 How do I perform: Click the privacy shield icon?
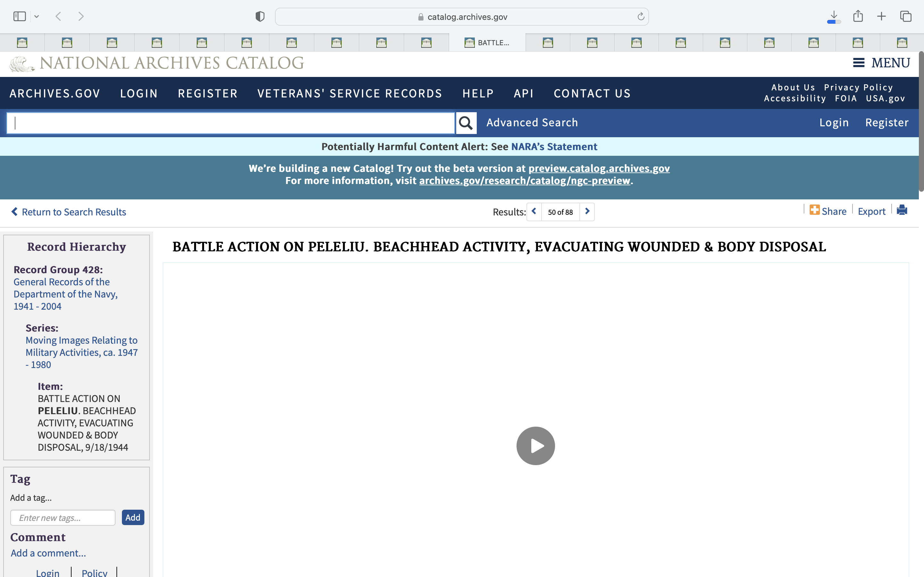click(260, 16)
